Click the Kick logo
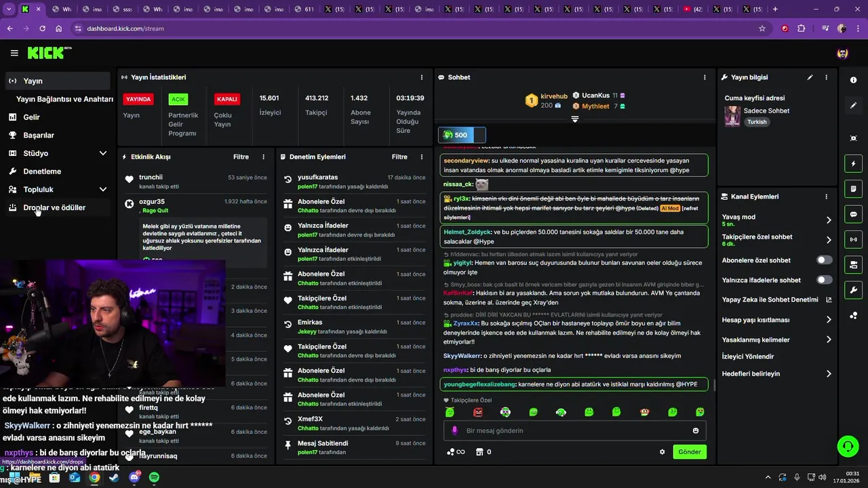The height and width of the screenshot is (488, 868). [49, 53]
